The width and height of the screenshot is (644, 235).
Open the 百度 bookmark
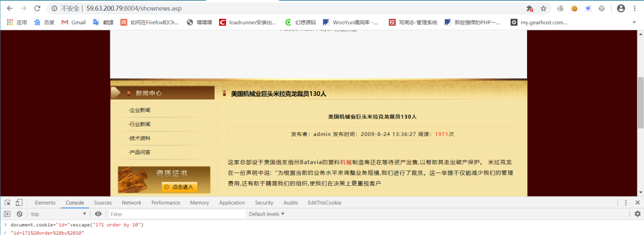[x=44, y=22]
